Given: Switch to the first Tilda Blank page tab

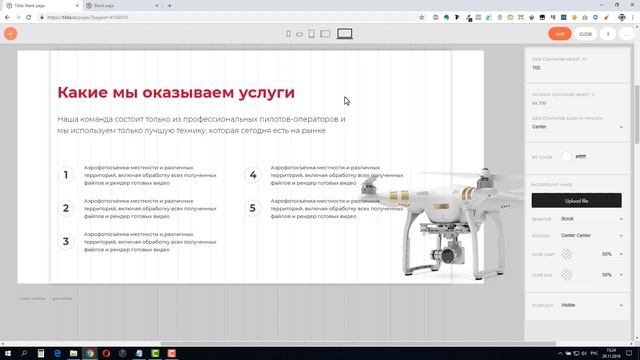Looking at the screenshot, I should point(41,6).
